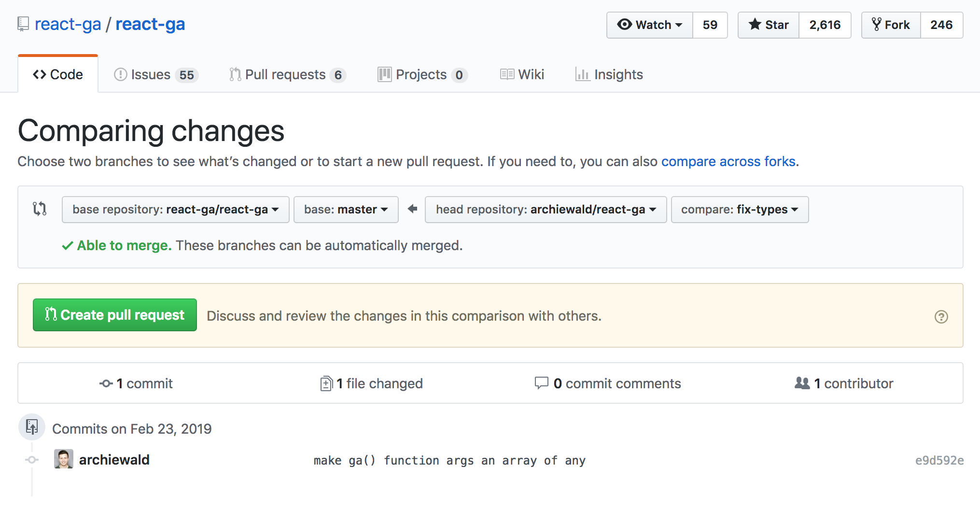Image resolution: width=980 pixels, height=509 pixels.
Task: Click the file changed diff icon
Action: pos(326,383)
